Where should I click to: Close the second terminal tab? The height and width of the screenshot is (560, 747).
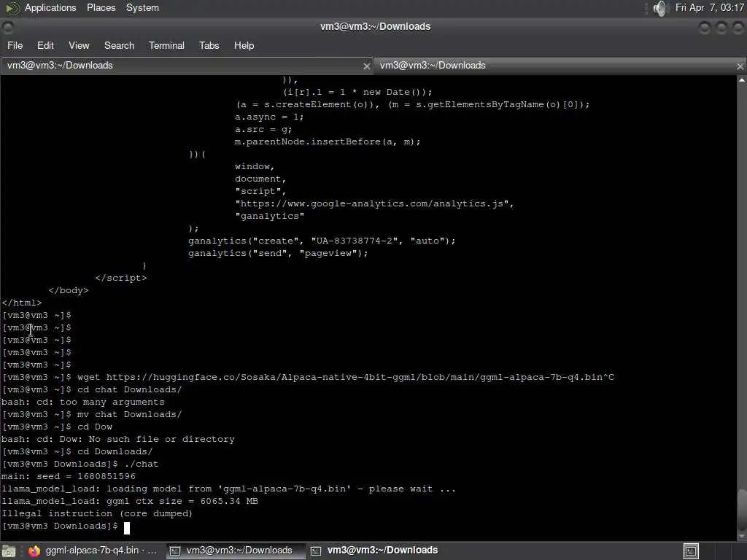point(740,66)
